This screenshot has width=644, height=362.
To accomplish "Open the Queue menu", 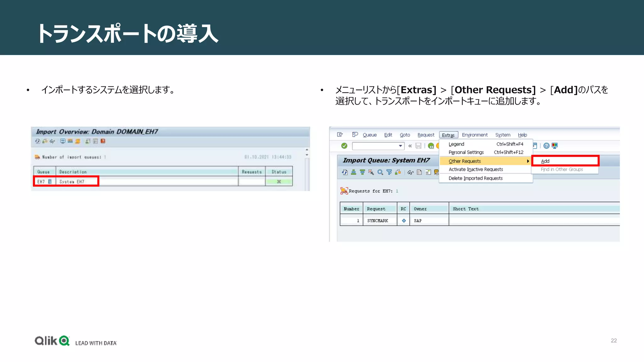I will pos(369,135).
